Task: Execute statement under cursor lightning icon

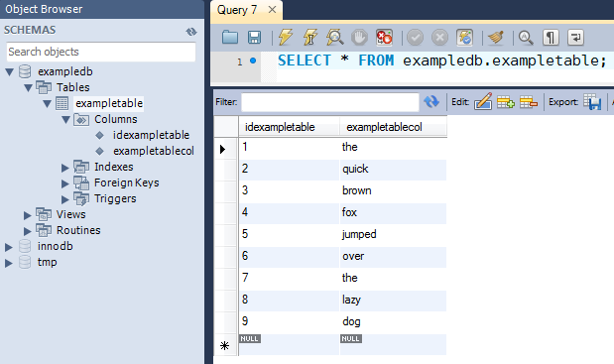Action: click(x=309, y=38)
